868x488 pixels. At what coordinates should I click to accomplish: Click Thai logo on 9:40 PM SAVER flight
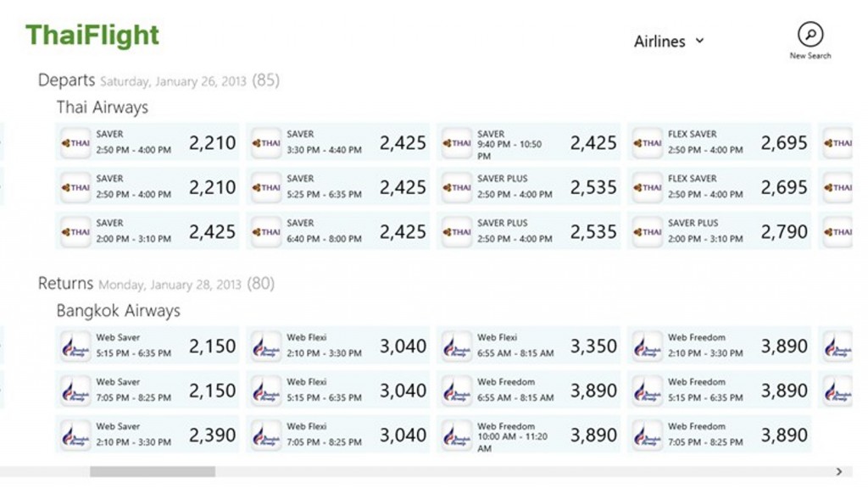coord(458,143)
